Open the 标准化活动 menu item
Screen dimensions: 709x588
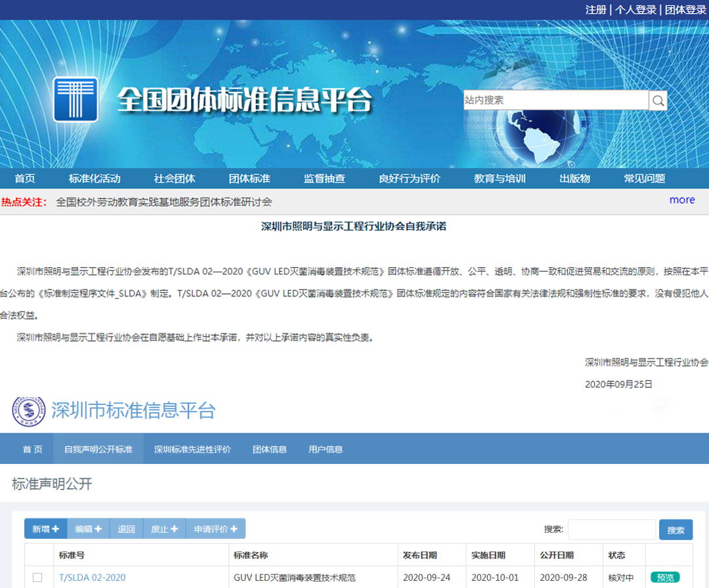95,178
